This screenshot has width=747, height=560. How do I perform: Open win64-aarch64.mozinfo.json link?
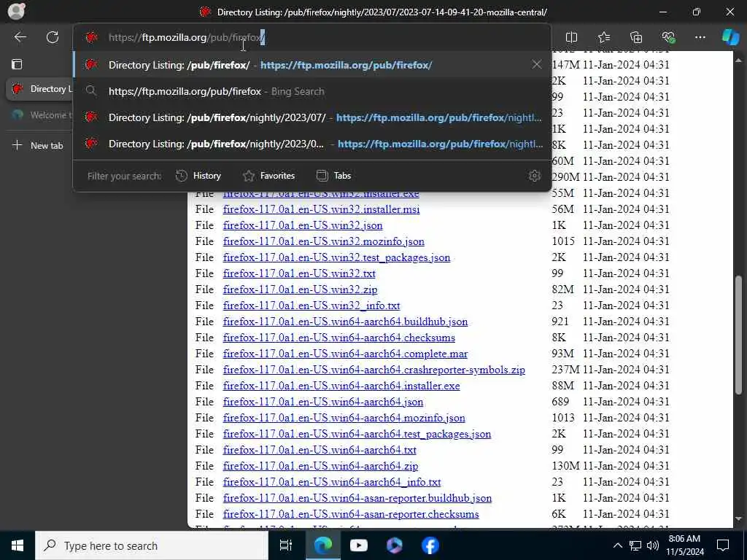(344, 418)
